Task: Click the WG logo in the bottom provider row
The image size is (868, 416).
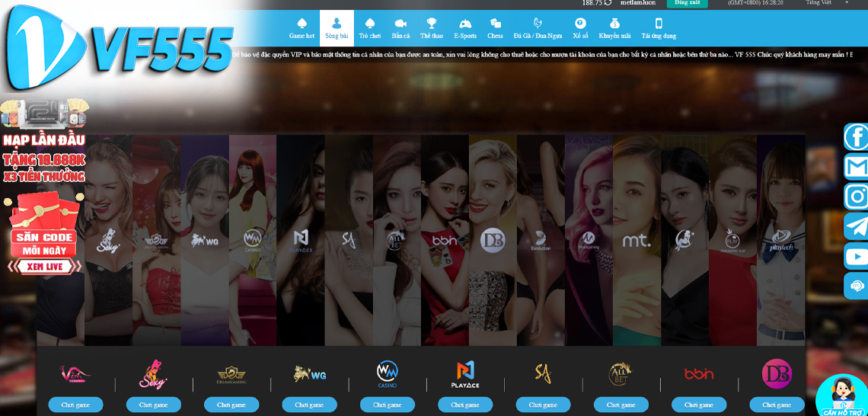Action: tap(309, 374)
